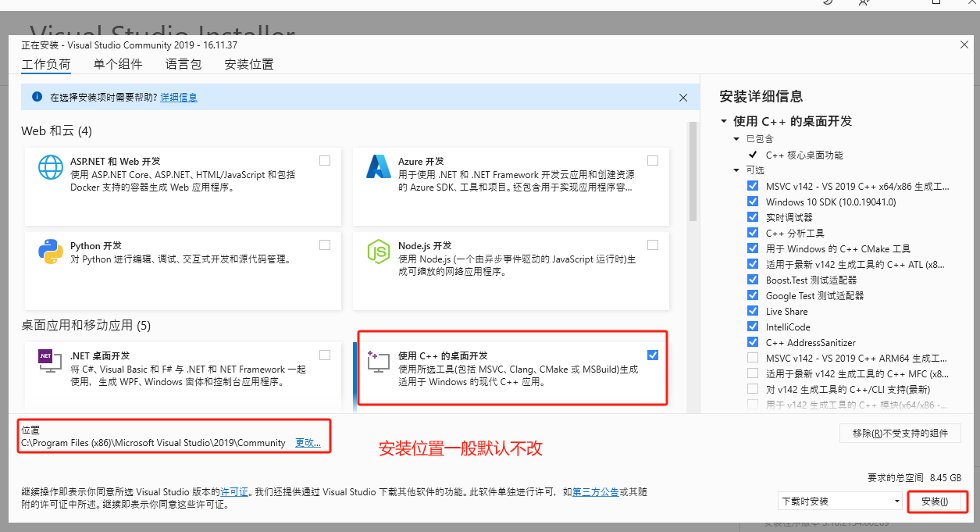Screen dimensions: 980x532
Task: Enable the .NET 桌面开发 workload checkbox
Action: (325, 355)
